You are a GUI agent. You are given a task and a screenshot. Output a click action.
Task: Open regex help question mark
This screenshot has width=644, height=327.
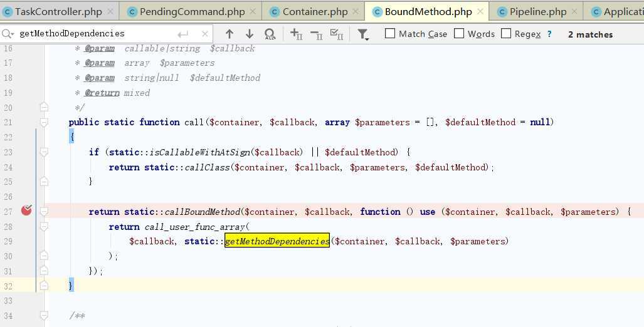[549, 34]
